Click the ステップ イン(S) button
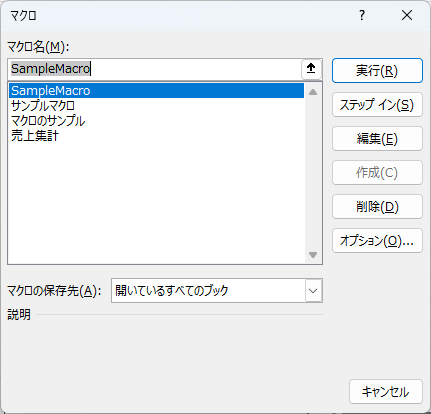 (377, 105)
